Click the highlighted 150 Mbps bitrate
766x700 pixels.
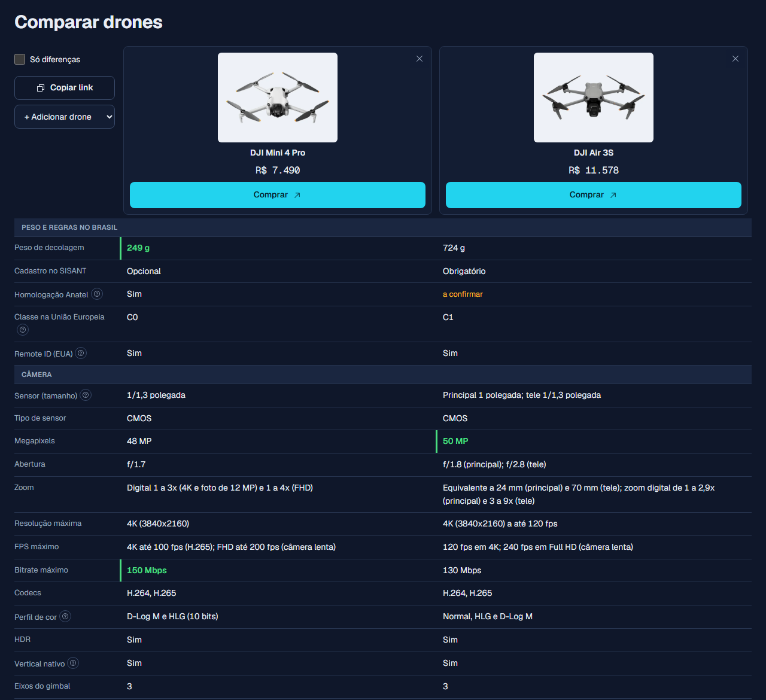click(147, 570)
